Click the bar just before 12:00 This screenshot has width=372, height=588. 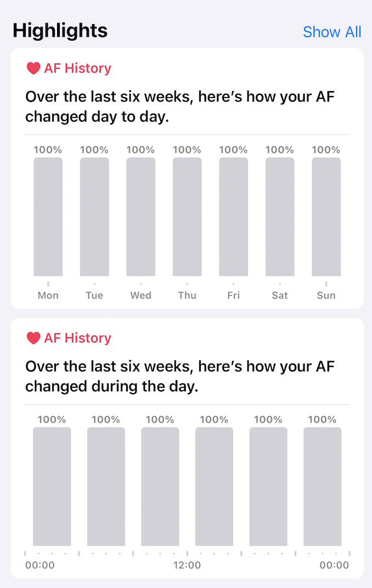160,487
